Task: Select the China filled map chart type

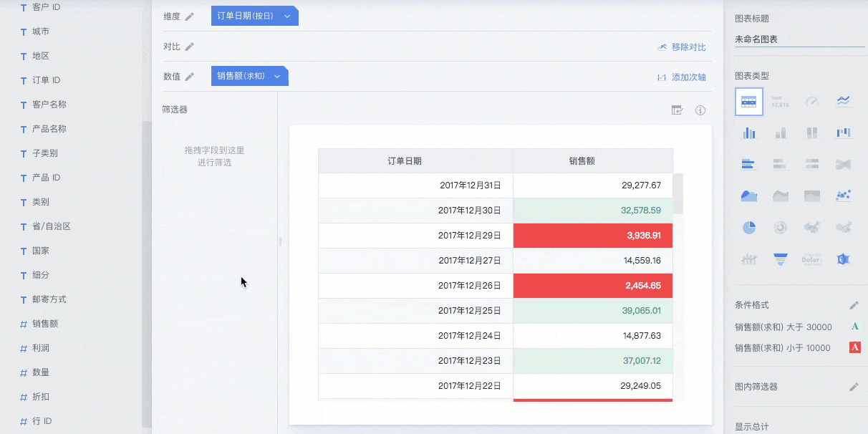Action: click(812, 228)
